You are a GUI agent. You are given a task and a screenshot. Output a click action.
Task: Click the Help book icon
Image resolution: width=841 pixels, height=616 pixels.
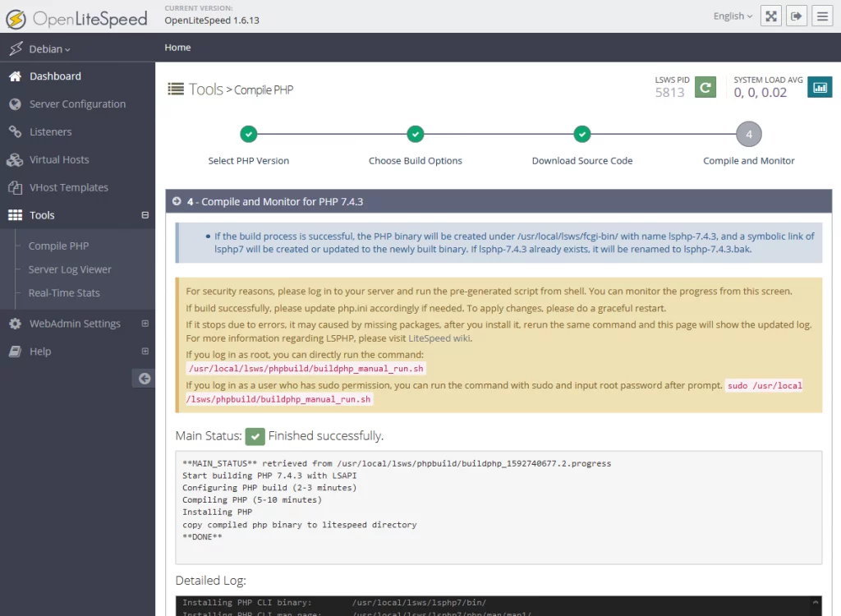[x=15, y=352]
